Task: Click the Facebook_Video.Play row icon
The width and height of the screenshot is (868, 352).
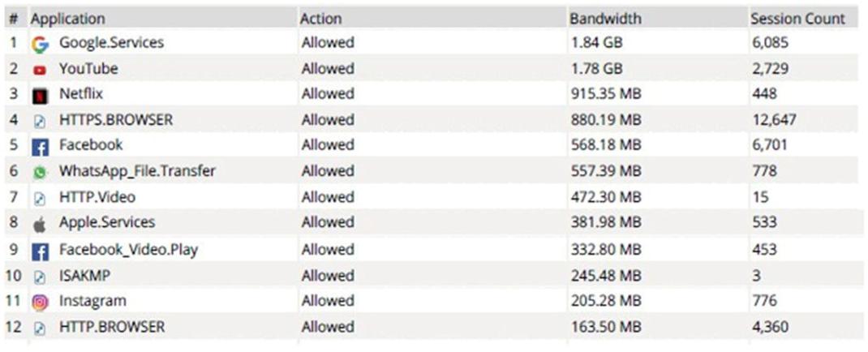Action: coord(40,251)
